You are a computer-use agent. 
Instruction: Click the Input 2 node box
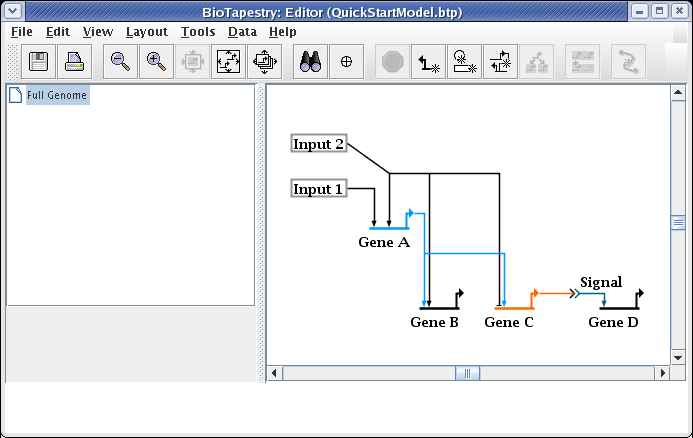tap(319, 144)
